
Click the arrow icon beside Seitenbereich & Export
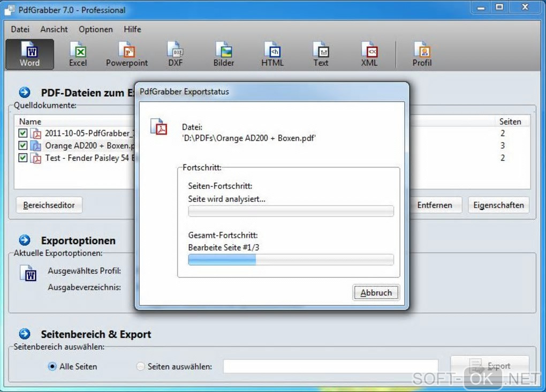25,334
